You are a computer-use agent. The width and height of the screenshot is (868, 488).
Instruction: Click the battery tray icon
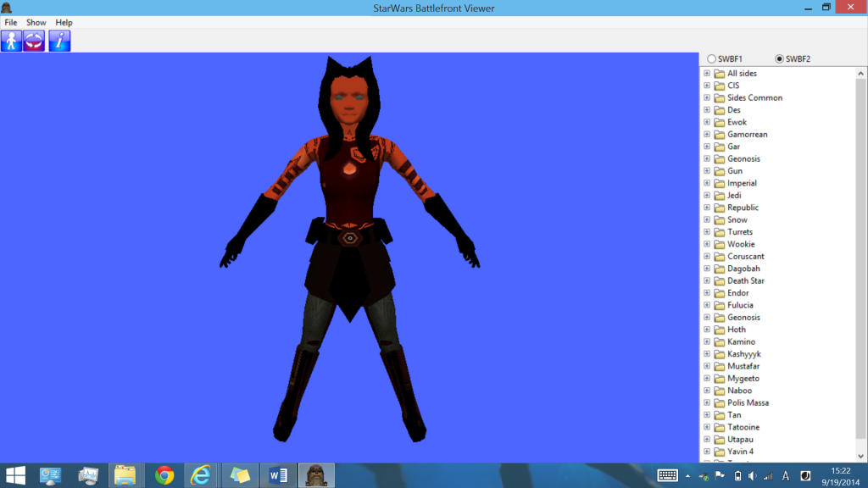tap(737, 476)
